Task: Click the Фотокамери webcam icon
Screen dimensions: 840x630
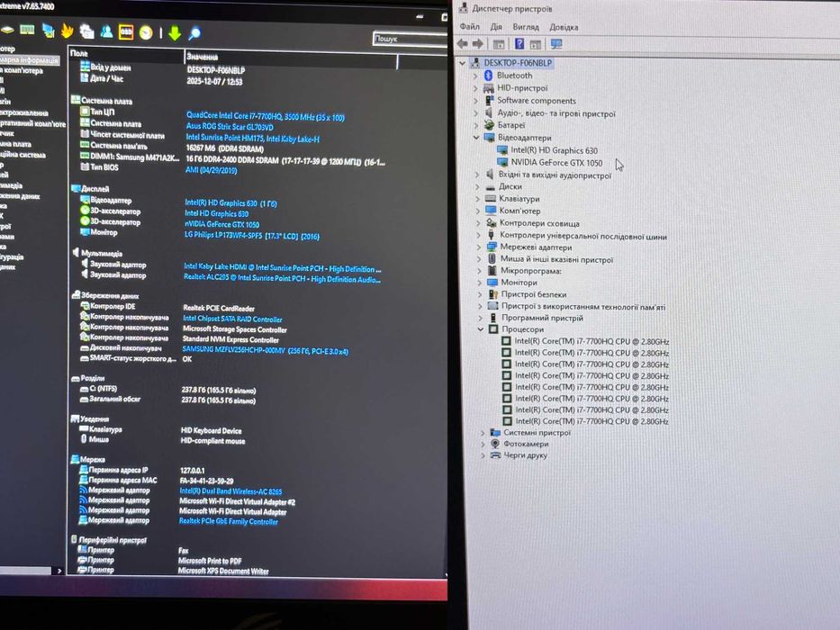Action: [x=495, y=444]
